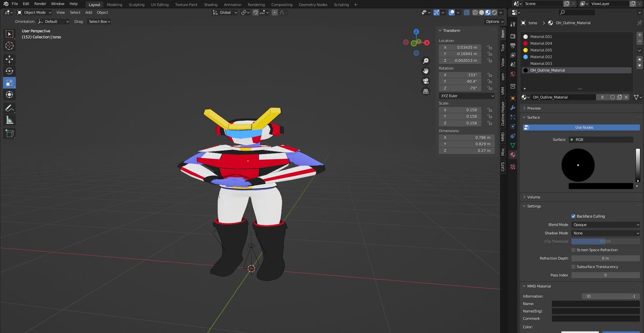The image size is (644, 333).
Task: Open the World properties tab icon
Action: tap(513, 74)
